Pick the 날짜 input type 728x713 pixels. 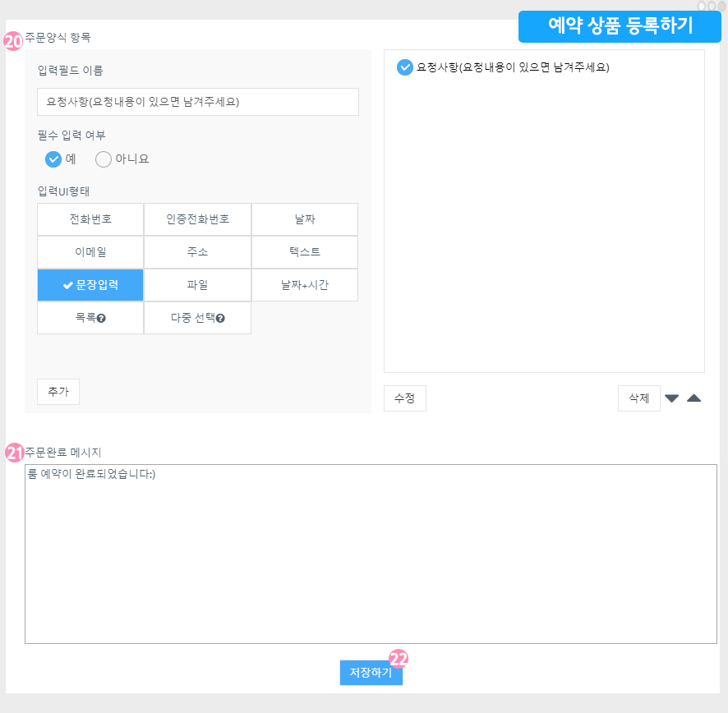coord(305,219)
